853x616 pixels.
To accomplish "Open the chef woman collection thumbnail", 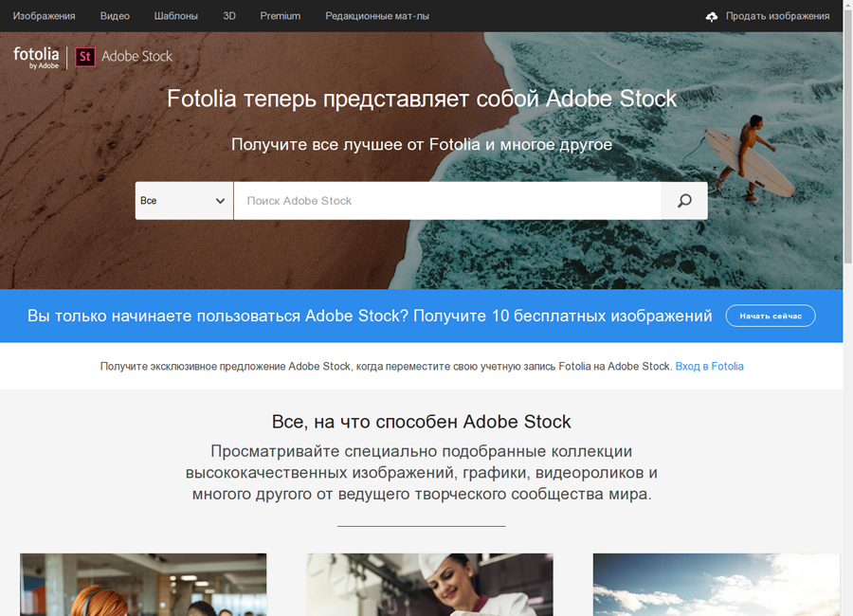I will [x=429, y=585].
